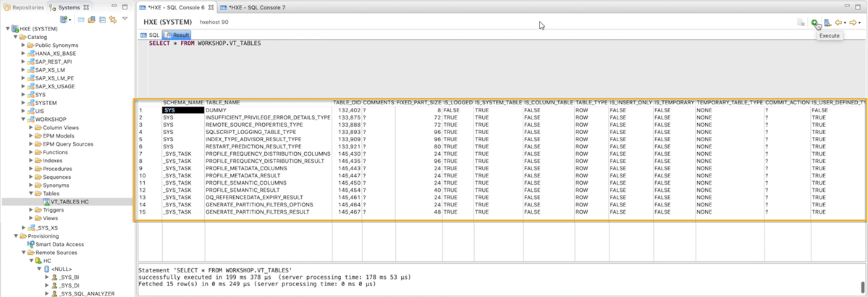The height and width of the screenshot is (297, 868).
Task: Select the Smart Data Access item
Action: [x=55, y=244]
